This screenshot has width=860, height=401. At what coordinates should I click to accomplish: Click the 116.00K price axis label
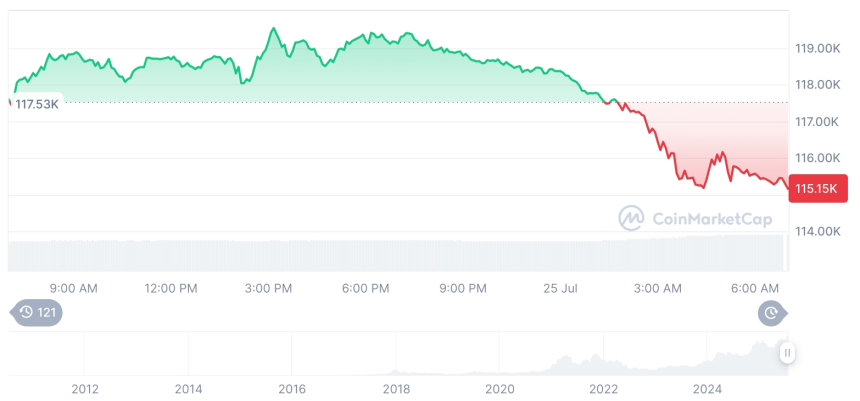pos(817,158)
